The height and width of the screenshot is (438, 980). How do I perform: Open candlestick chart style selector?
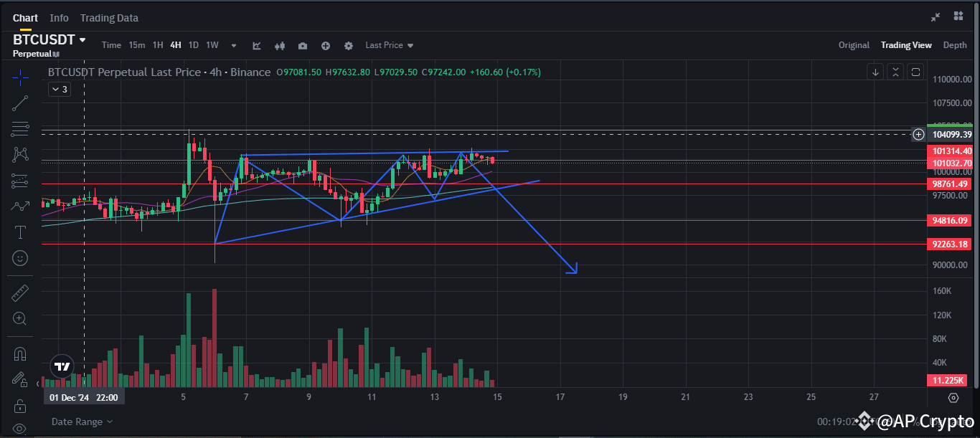pos(280,45)
